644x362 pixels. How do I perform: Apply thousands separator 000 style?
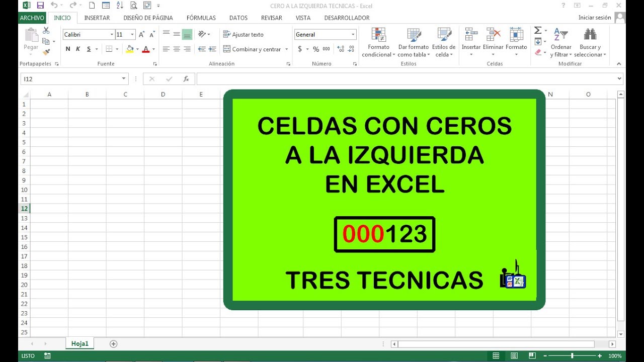327,49
